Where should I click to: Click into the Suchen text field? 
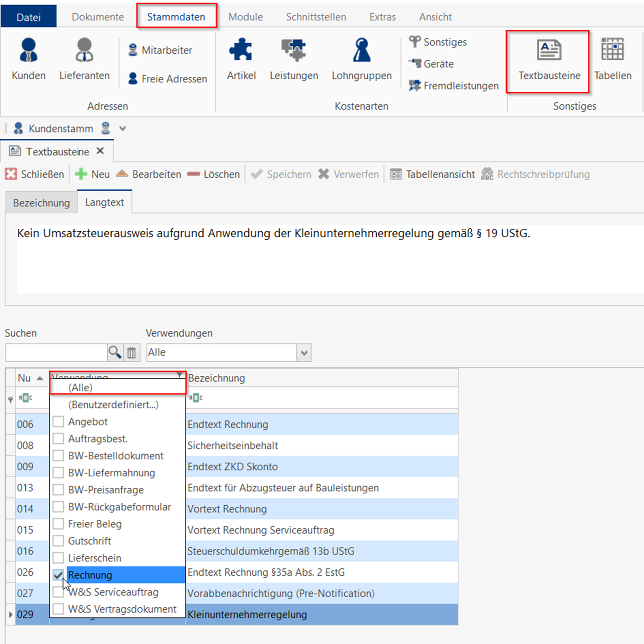point(56,353)
